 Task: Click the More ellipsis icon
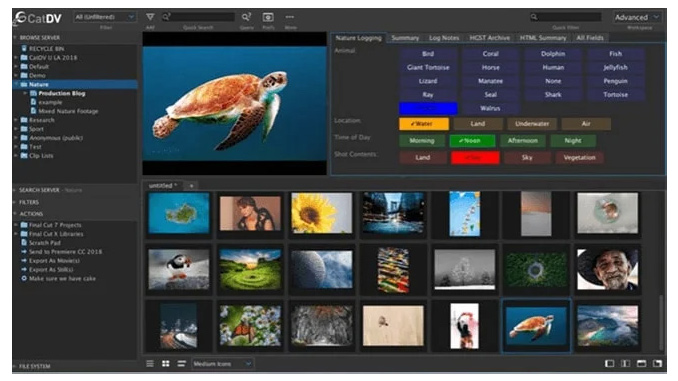(x=290, y=17)
